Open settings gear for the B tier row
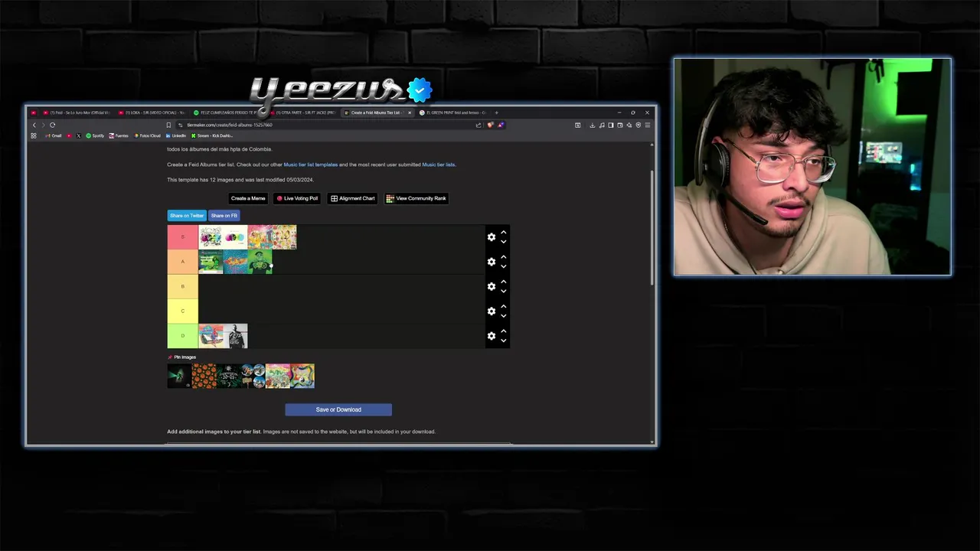The width and height of the screenshot is (980, 551). tap(492, 286)
